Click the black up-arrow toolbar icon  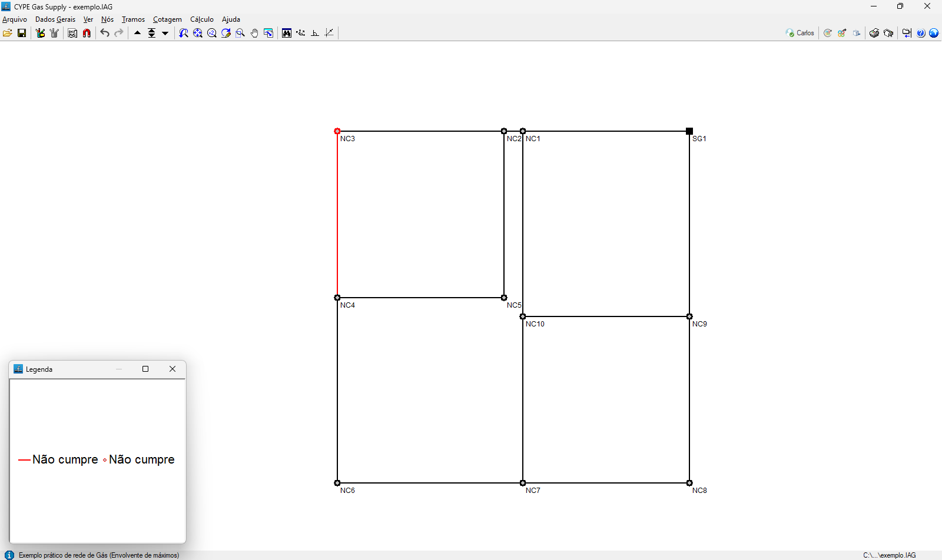pyautogui.click(x=137, y=33)
